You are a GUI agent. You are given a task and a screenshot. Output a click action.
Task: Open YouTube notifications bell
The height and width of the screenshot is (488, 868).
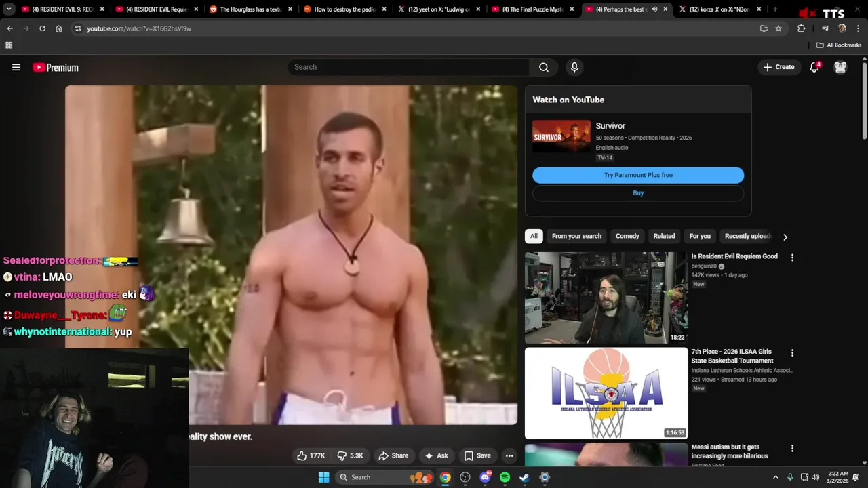[814, 67]
